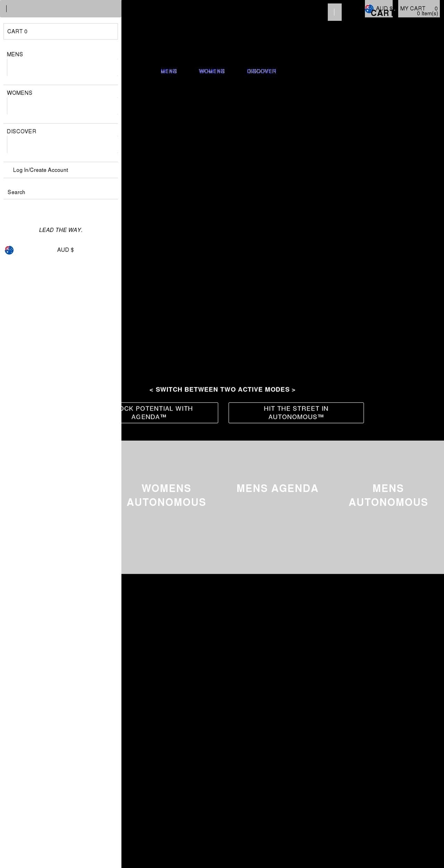Click Hit the Street in Autonomous™ button
The width and height of the screenshot is (444, 868).
tap(296, 412)
